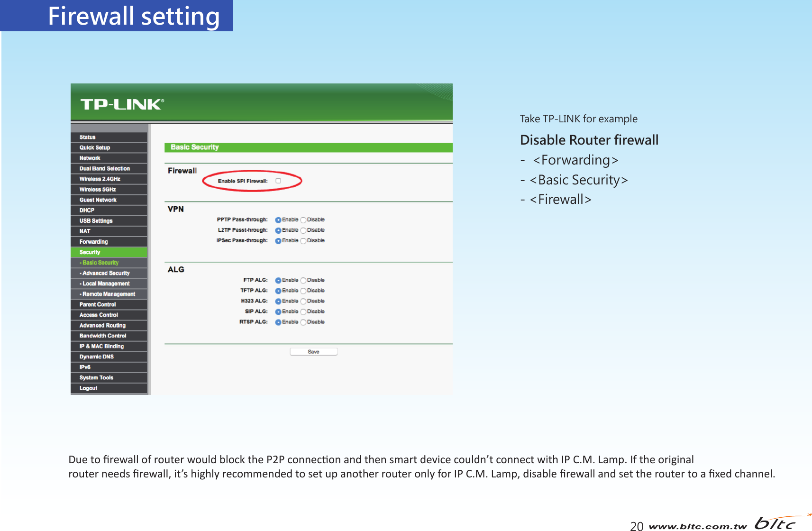Viewport: 812px width, 531px height.
Task: Select Enable for PPTP Pass-through
Action: pyautogui.click(x=278, y=220)
